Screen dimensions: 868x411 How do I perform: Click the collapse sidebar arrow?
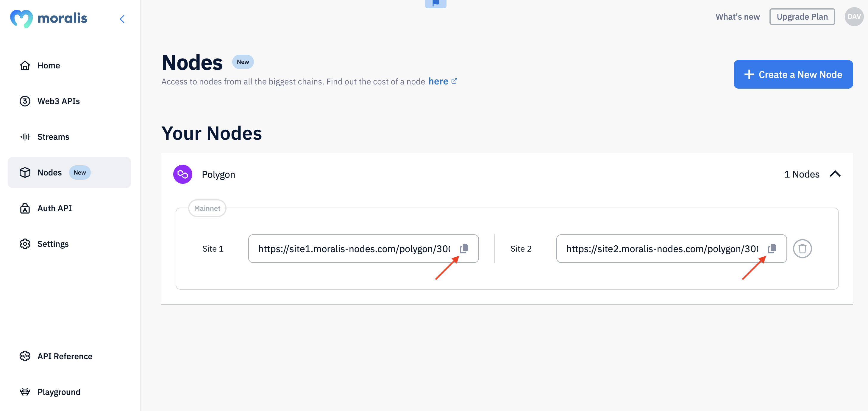click(x=122, y=19)
